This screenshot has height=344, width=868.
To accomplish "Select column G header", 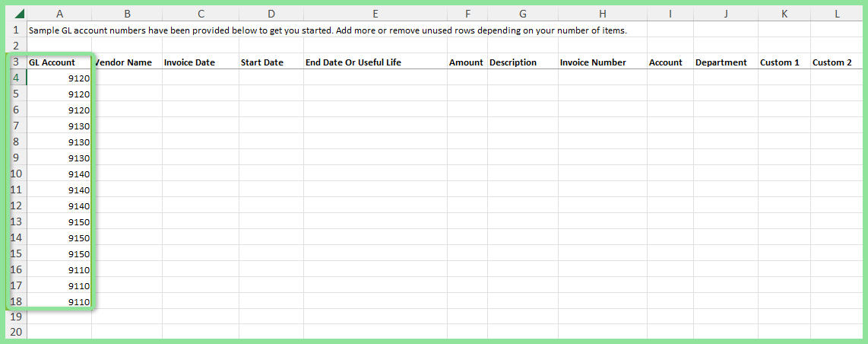I will pyautogui.click(x=523, y=13).
